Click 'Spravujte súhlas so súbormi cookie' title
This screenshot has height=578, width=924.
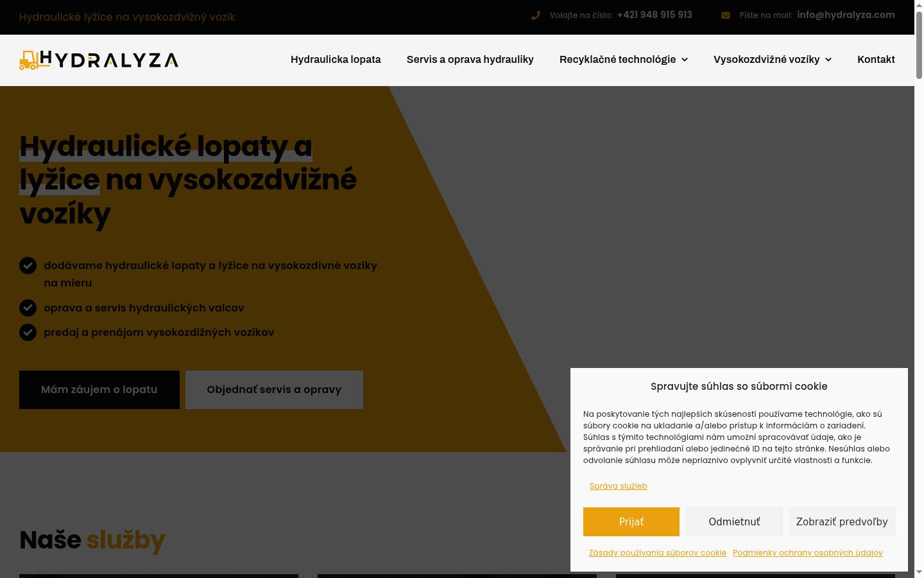(x=739, y=387)
